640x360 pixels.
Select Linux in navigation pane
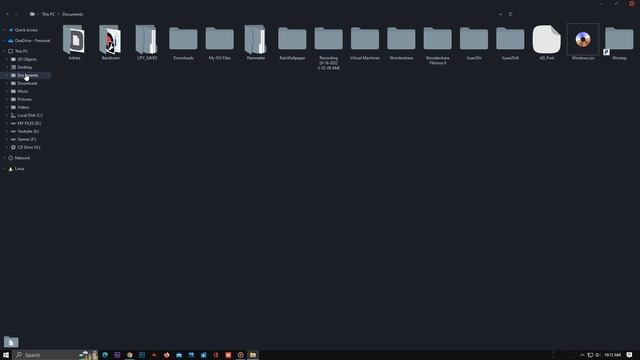point(19,169)
